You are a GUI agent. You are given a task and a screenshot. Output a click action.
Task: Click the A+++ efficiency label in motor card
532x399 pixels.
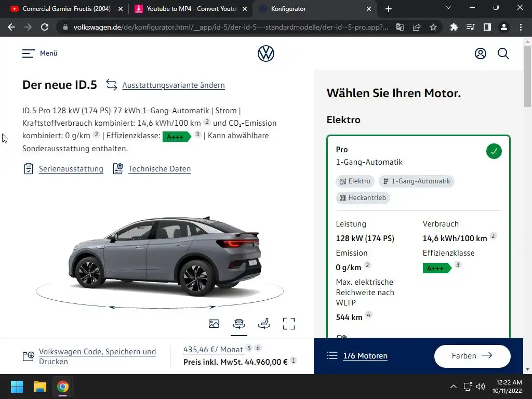pyautogui.click(x=437, y=268)
